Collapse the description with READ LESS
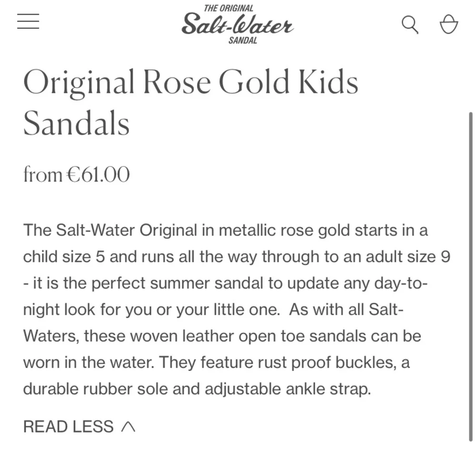 point(69,426)
